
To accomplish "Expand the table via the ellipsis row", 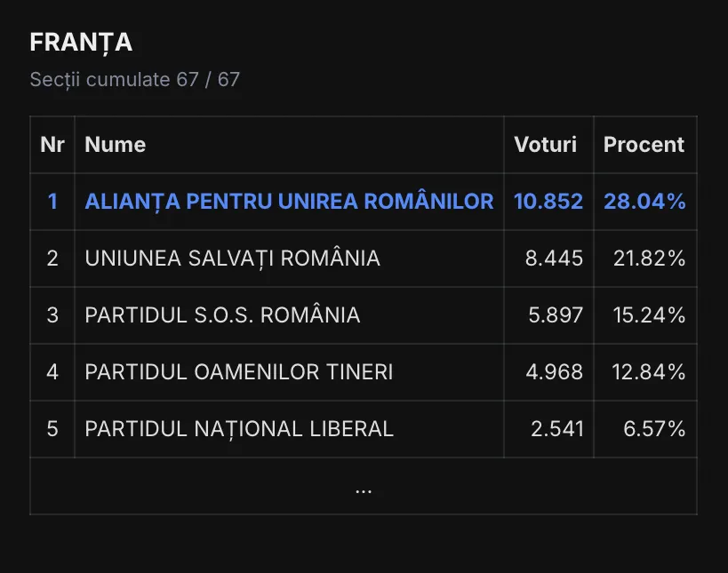I will [363, 488].
